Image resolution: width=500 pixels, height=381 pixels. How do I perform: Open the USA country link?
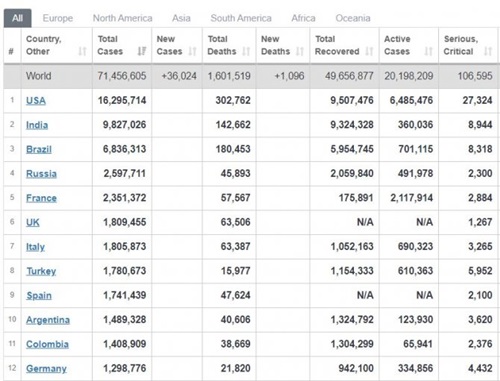point(36,100)
